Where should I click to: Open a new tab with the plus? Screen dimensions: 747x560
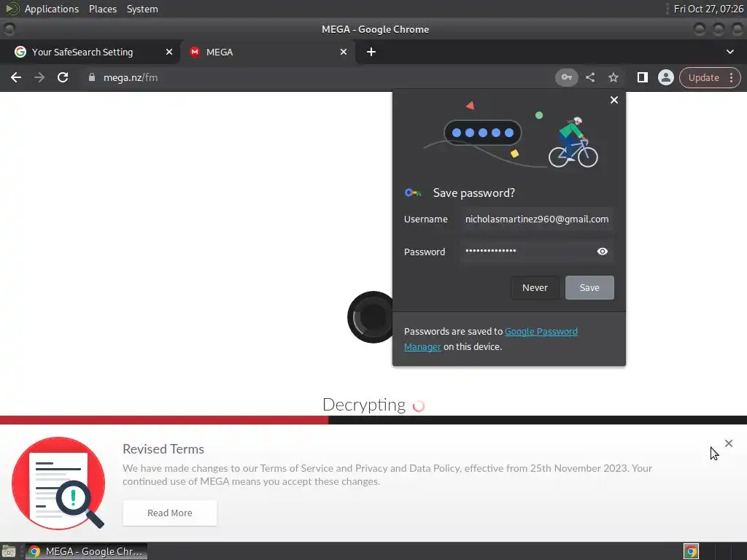click(x=371, y=52)
